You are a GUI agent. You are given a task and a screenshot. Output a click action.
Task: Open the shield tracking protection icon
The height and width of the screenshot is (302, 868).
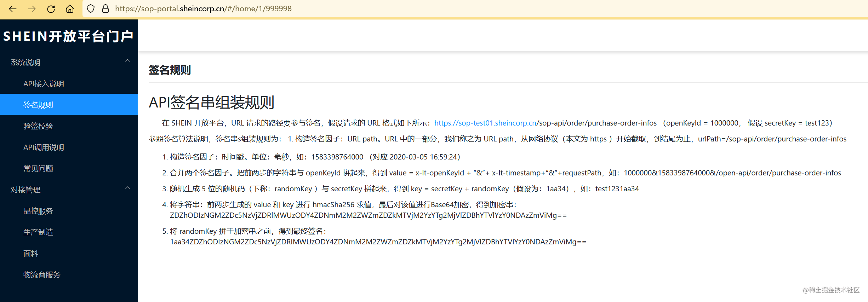[x=91, y=9]
